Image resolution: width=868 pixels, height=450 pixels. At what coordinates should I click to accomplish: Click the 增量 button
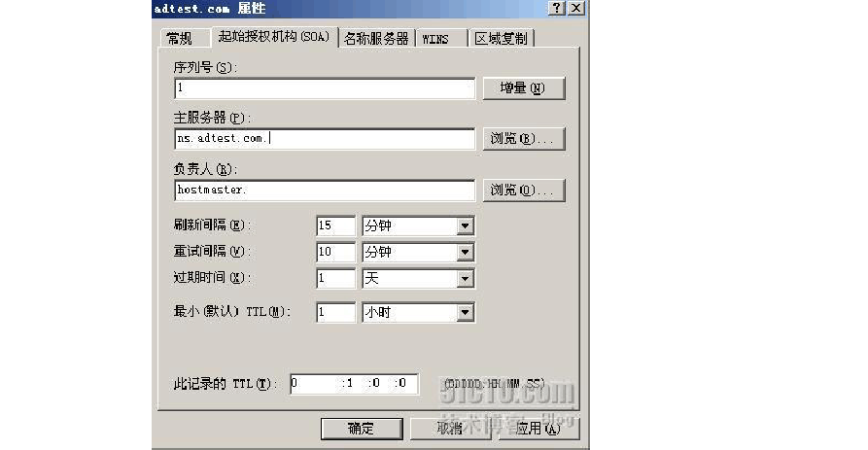click(523, 88)
